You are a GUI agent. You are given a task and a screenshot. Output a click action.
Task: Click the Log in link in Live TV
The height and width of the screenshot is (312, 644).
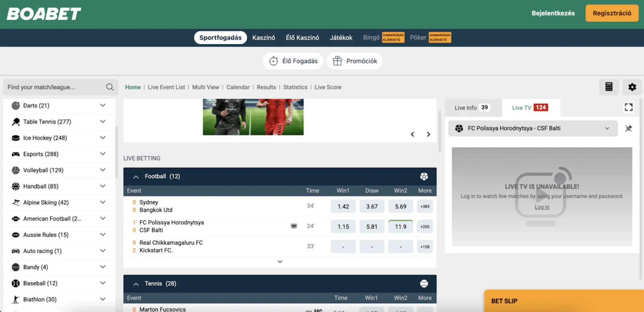(542, 207)
